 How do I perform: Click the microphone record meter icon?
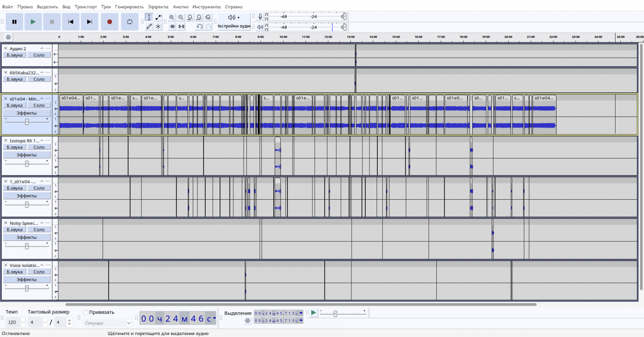[260, 16]
